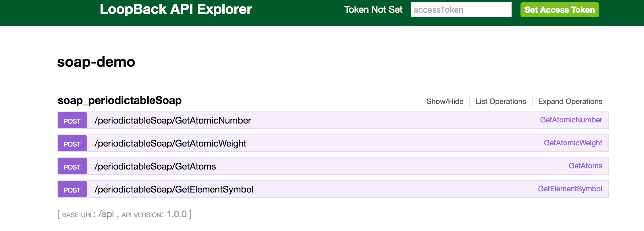
Task: Select List Operations
Action: pos(501,101)
